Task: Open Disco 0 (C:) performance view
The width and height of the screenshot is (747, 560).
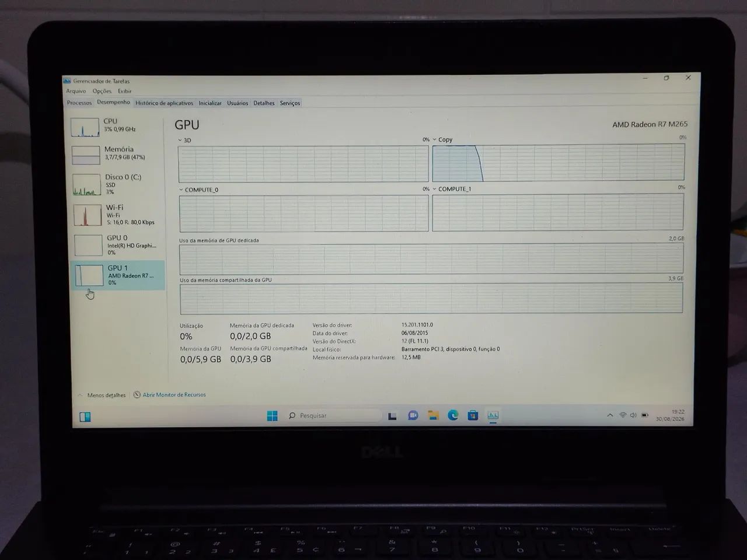Action: point(117,184)
